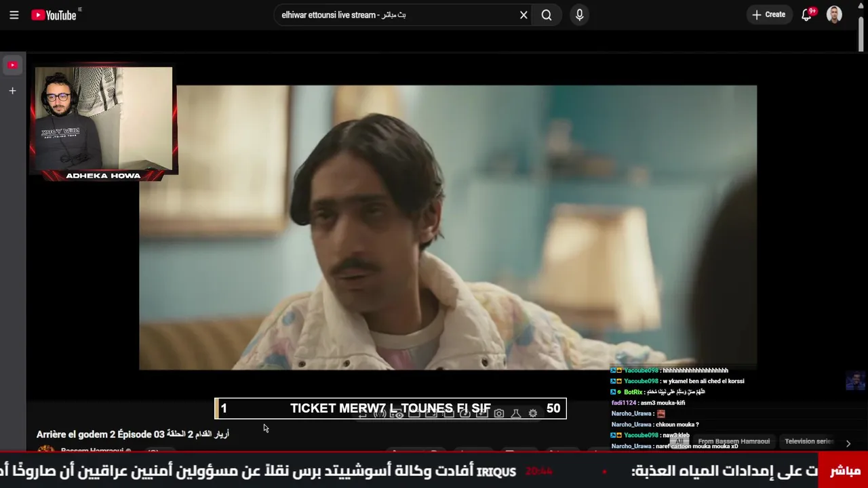The height and width of the screenshot is (488, 868).
Task: Click the red مباشر live label
Action: coord(844,471)
